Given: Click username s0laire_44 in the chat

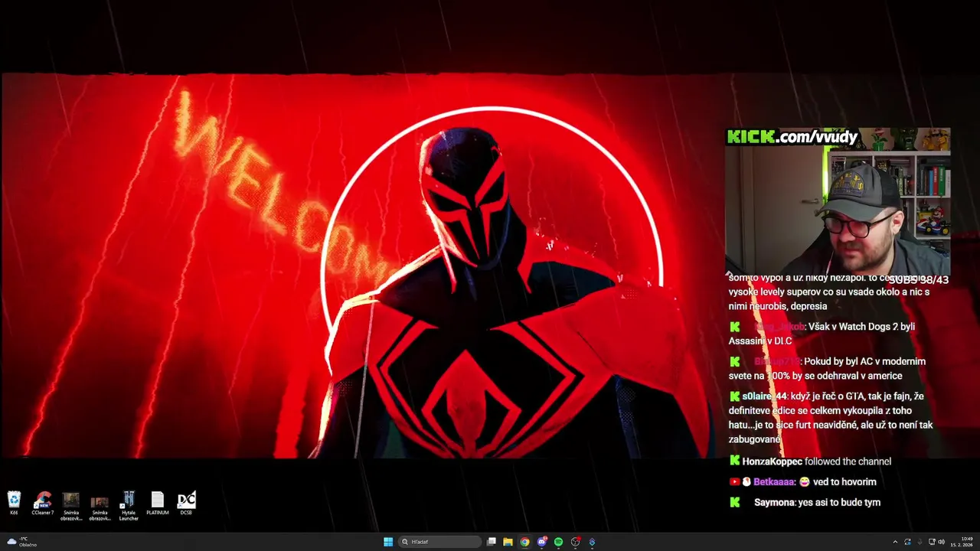Looking at the screenshot, I should 764,396.
